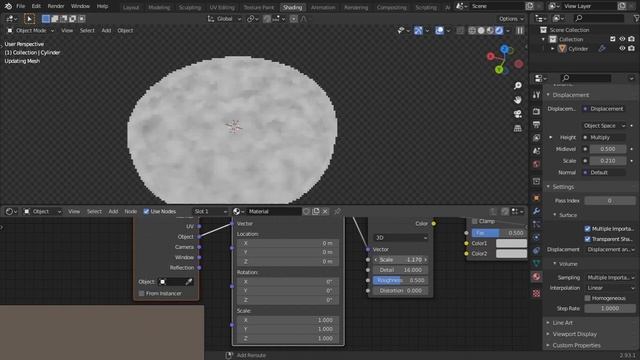Open the Modifiers properties wrench tab
The height and width of the screenshot is (360, 640).
pyautogui.click(x=536, y=211)
